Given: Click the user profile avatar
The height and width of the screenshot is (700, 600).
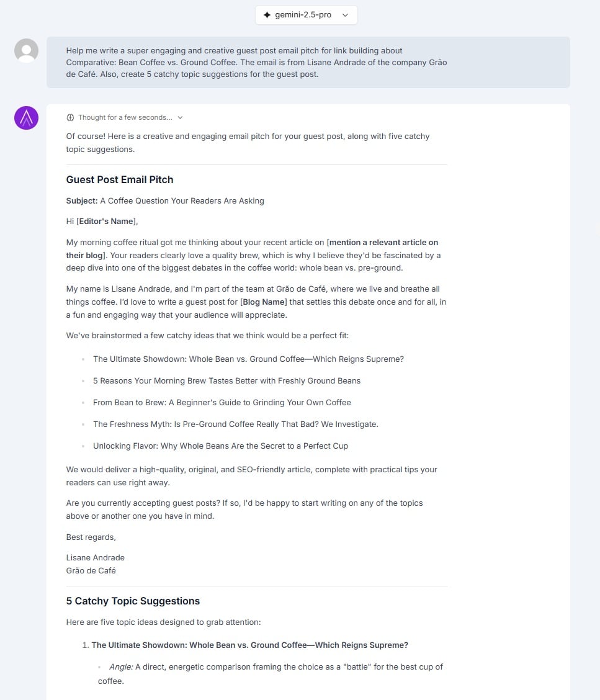Looking at the screenshot, I should point(26,50).
